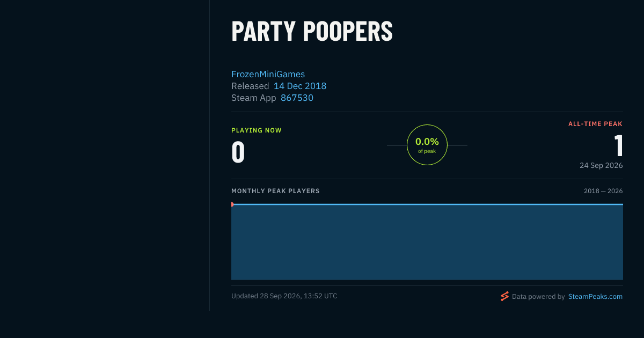Open the SteamPeaks.com link
Screen dimensions: 644x338
click(x=595, y=296)
